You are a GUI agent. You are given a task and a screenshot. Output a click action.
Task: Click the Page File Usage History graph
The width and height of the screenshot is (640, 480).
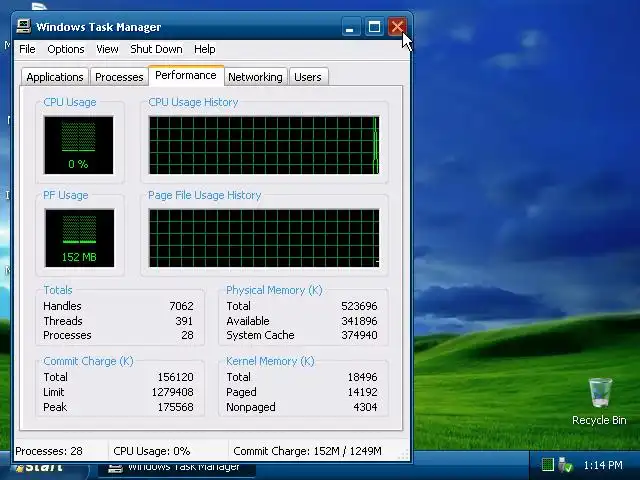pyautogui.click(x=264, y=238)
